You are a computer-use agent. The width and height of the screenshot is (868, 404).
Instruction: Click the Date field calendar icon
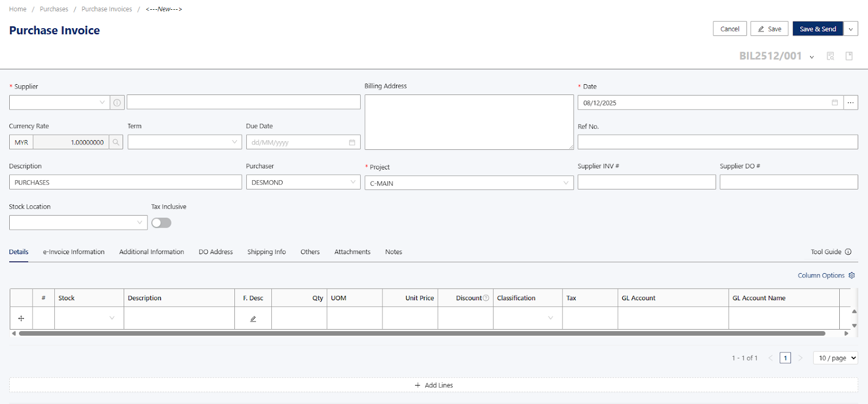(x=834, y=103)
